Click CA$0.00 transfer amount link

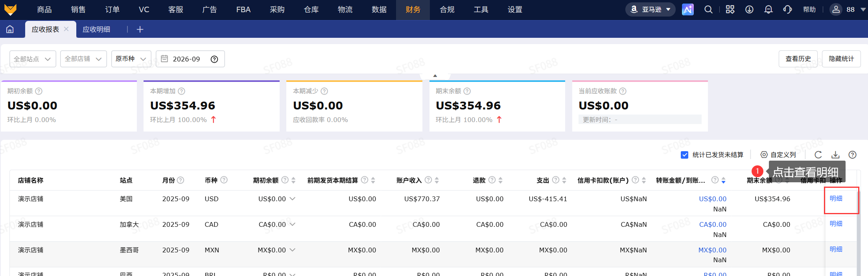coord(713,224)
